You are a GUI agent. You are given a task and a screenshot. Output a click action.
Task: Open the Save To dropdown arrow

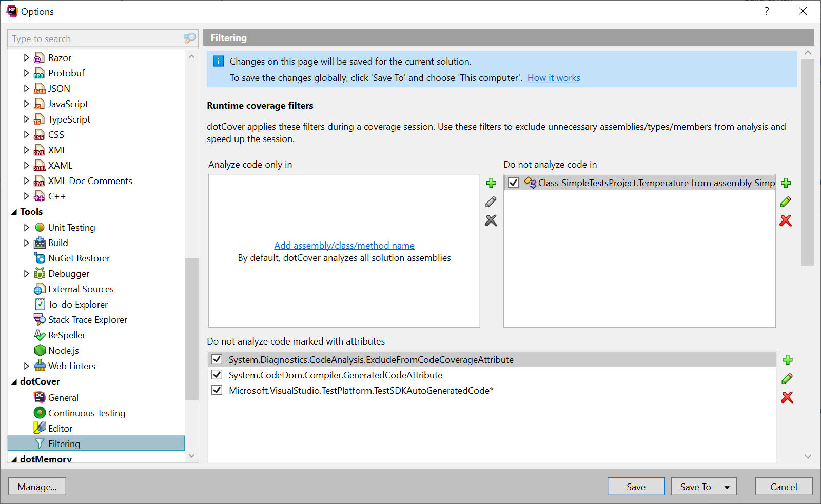(726, 486)
